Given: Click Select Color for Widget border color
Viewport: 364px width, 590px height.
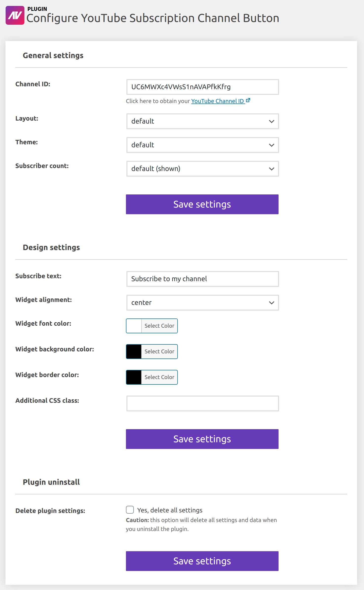Looking at the screenshot, I should 159,377.
